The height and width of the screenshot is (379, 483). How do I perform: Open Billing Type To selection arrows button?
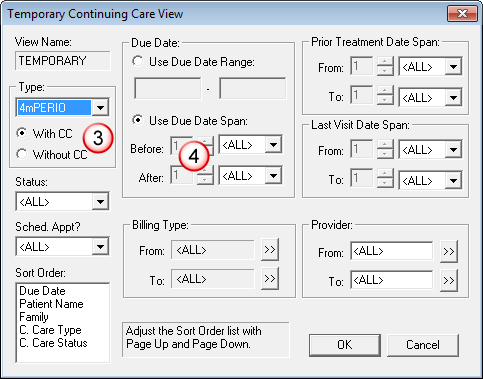[x=270, y=279]
